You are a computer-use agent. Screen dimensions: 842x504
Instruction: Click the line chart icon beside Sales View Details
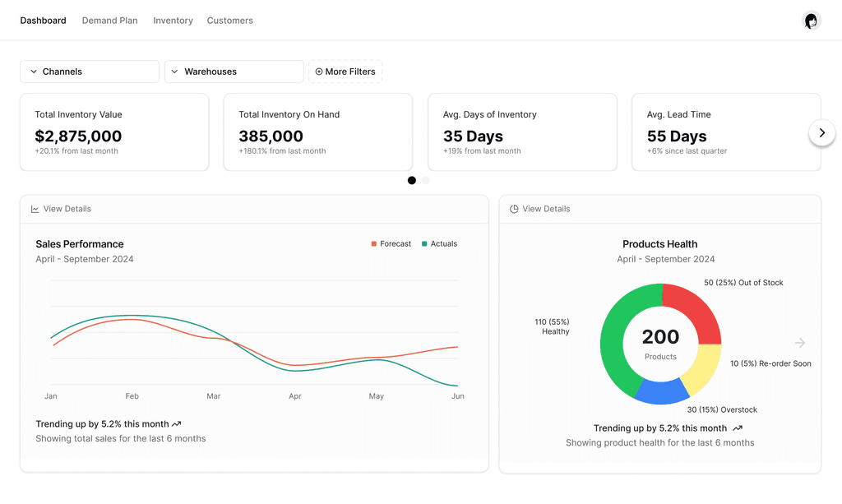(x=35, y=210)
